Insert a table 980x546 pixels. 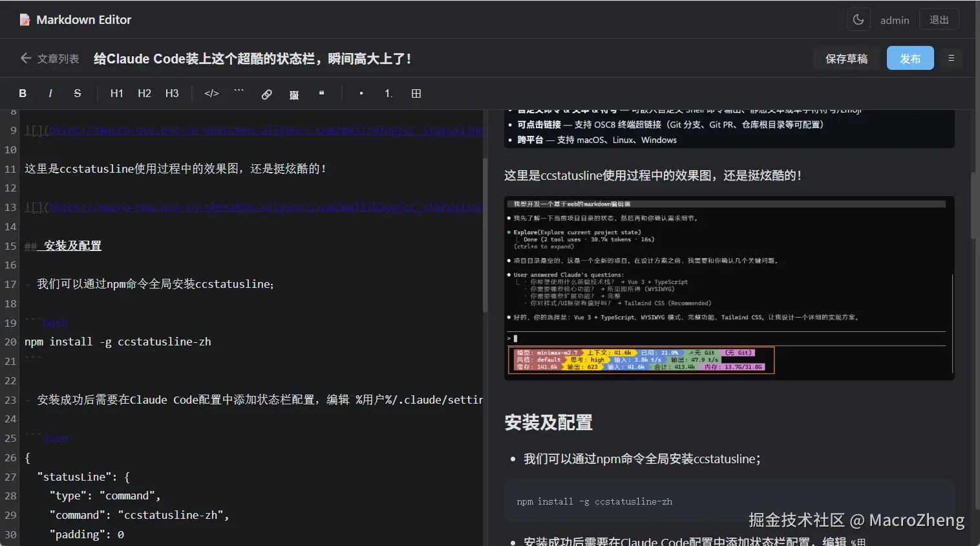416,93
